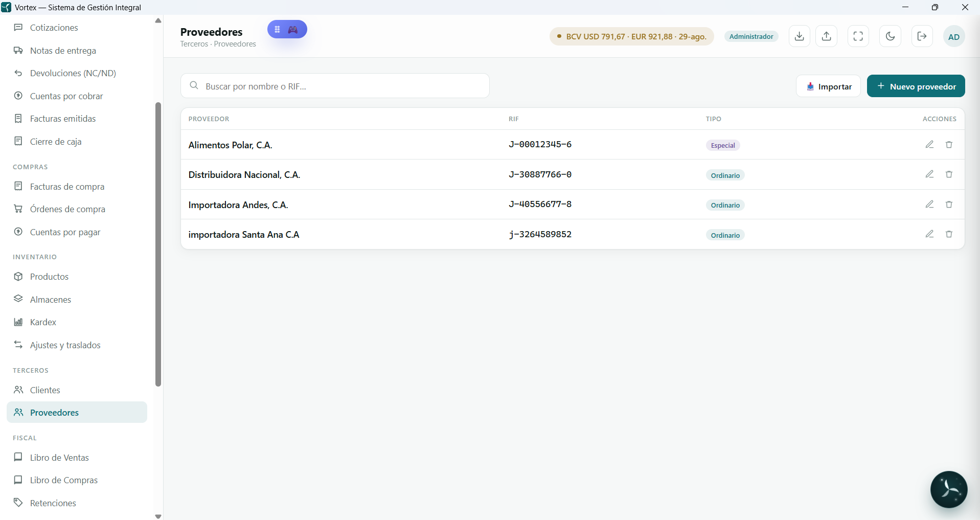Screen dimensions: 980x520
Task: Click sidebar scroll down arrow
Action: [158, 516]
